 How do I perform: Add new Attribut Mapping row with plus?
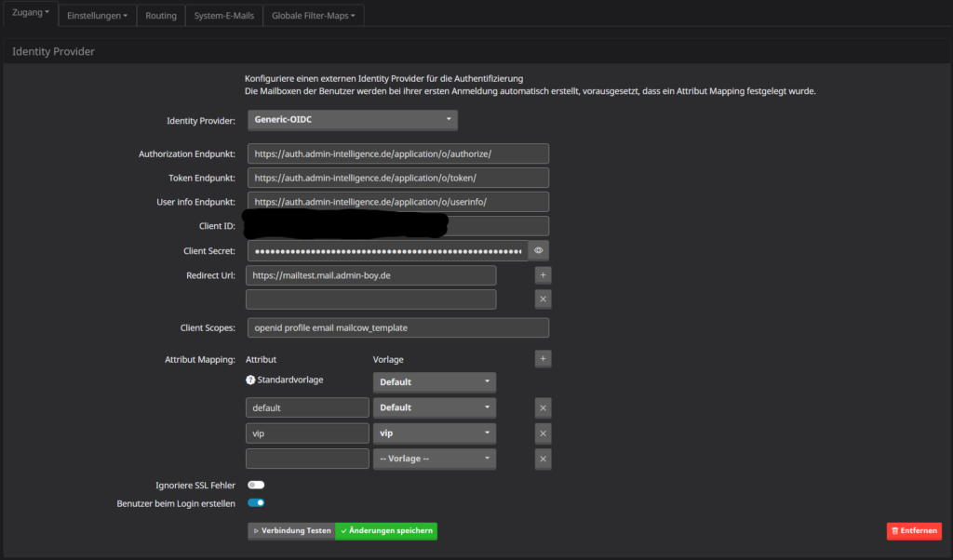click(543, 359)
